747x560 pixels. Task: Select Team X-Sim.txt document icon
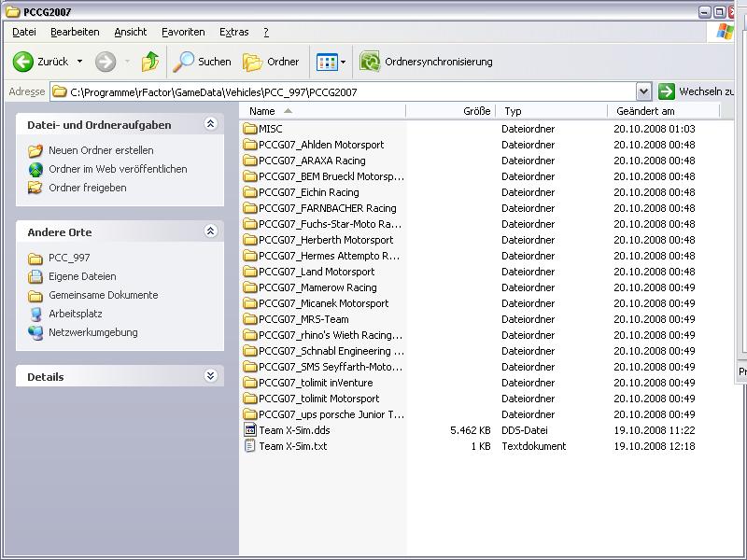249,446
